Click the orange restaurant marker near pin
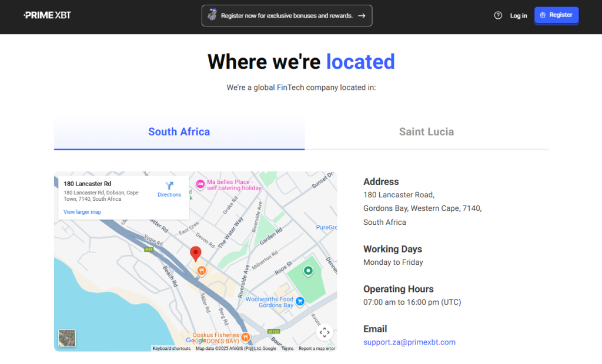The image size is (602, 364). (202, 271)
